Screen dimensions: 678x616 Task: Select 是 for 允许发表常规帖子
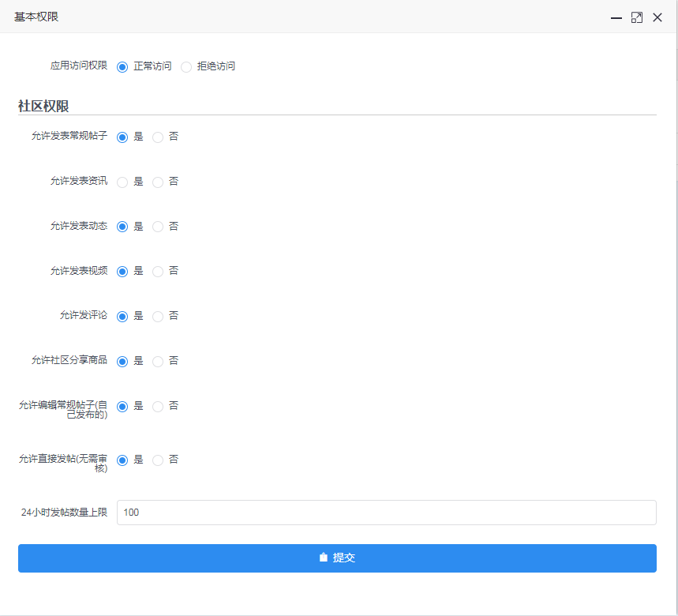click(122, 137)
